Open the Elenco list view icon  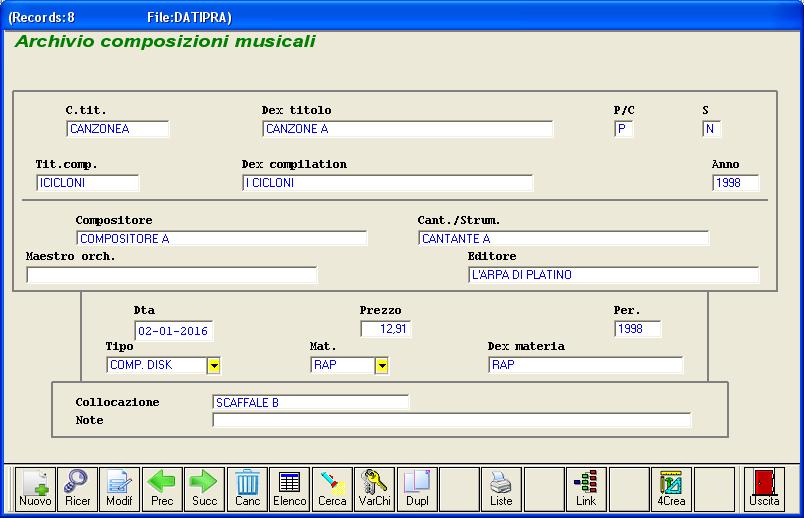click(290, 488)
